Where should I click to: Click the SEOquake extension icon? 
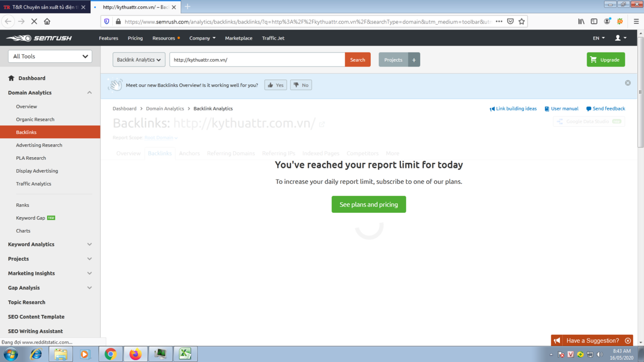click(620, 21)
